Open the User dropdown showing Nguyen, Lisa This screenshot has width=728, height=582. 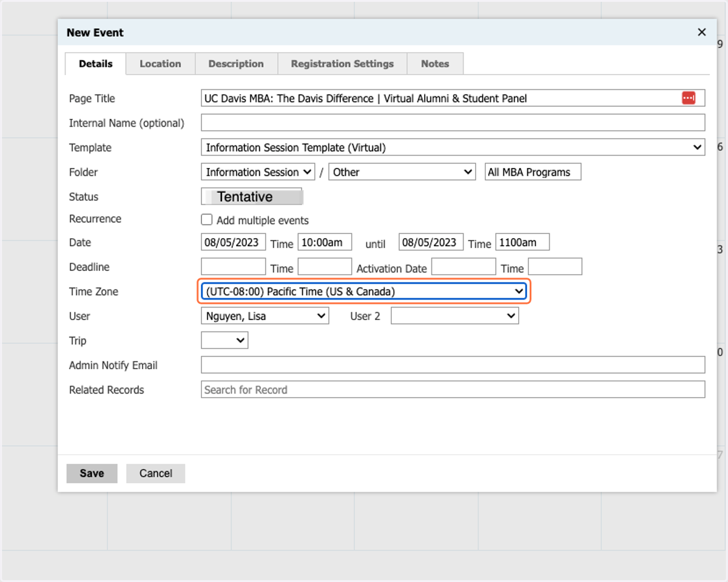pos(265,316)
